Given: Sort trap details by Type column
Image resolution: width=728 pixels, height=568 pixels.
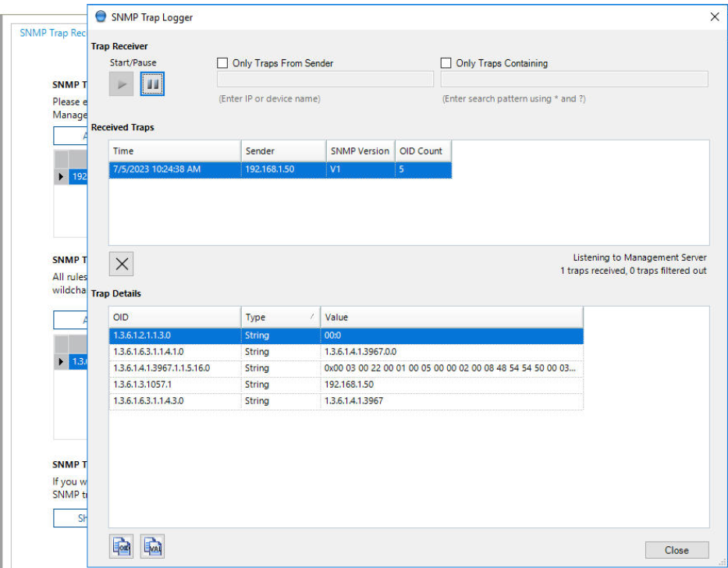Looking at the screenshot, I should (x=279, y=318).
